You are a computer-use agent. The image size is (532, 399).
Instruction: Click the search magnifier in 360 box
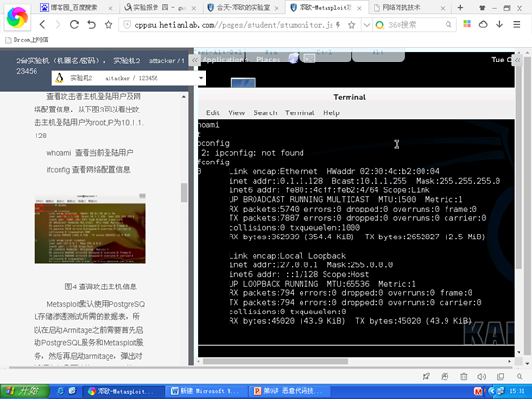(x=448, y=25)
